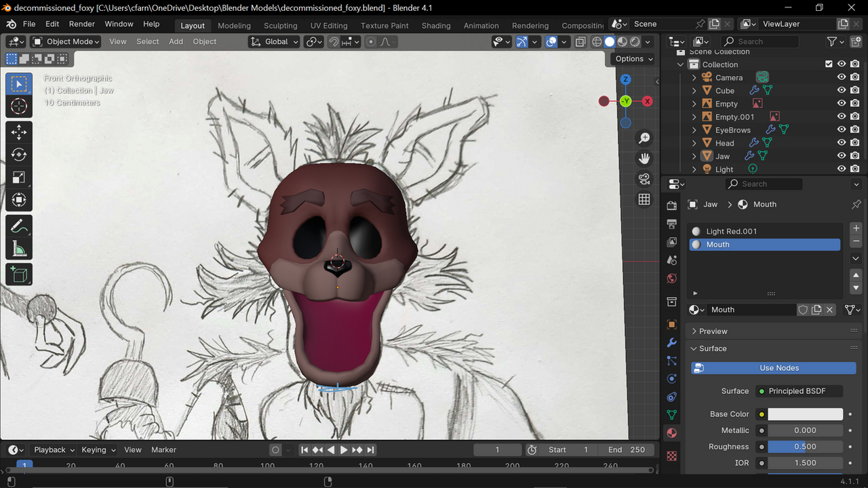
Task: Pick the Rotate tool
Action: 19,155
